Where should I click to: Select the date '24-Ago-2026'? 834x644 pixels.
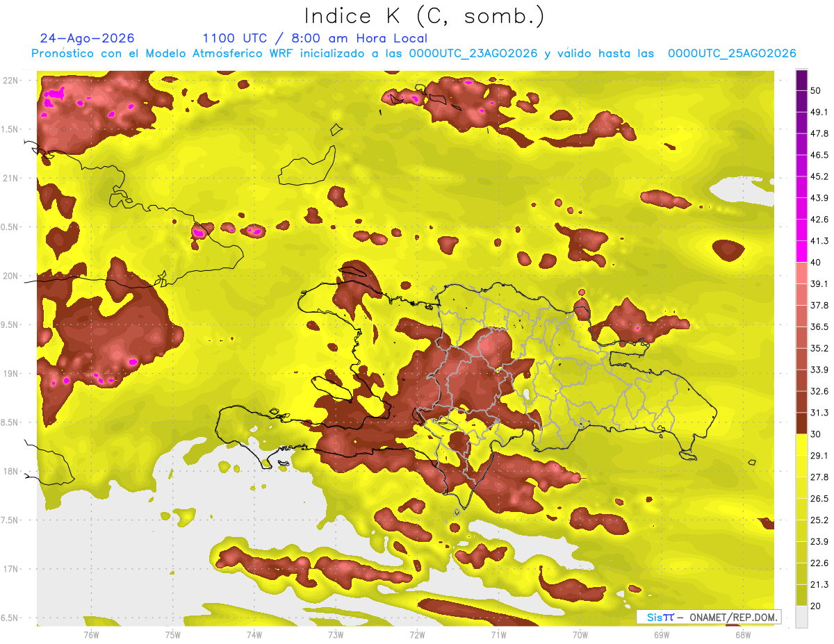(88, 39)
